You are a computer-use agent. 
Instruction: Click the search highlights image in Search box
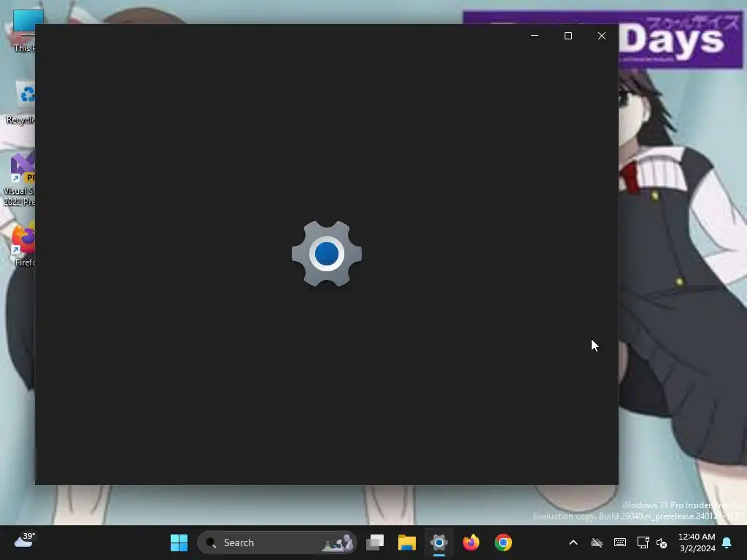[338, 542]
